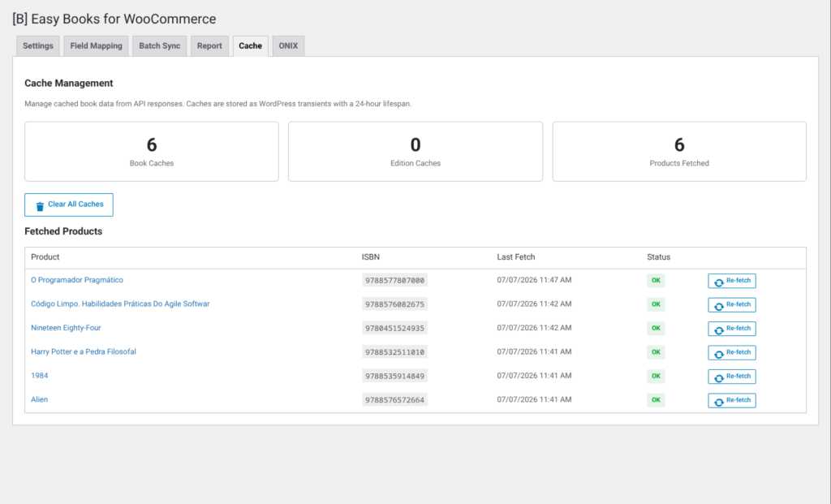Open the 1984 product link
831x504 pixels.
point(39,375)
